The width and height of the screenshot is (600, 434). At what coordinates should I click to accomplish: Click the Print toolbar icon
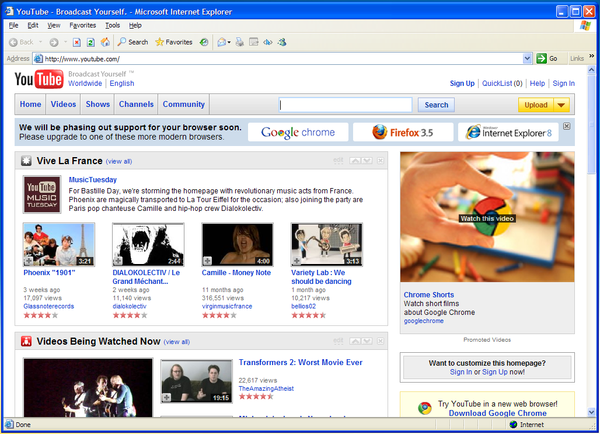[240, 42]
